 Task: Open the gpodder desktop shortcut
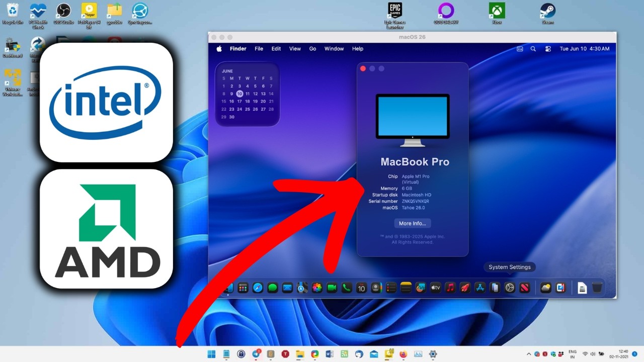(115, 14)
